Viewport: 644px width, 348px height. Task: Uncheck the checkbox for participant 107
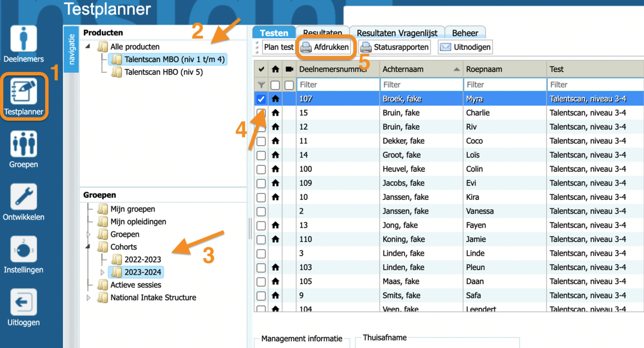[261, 99]
